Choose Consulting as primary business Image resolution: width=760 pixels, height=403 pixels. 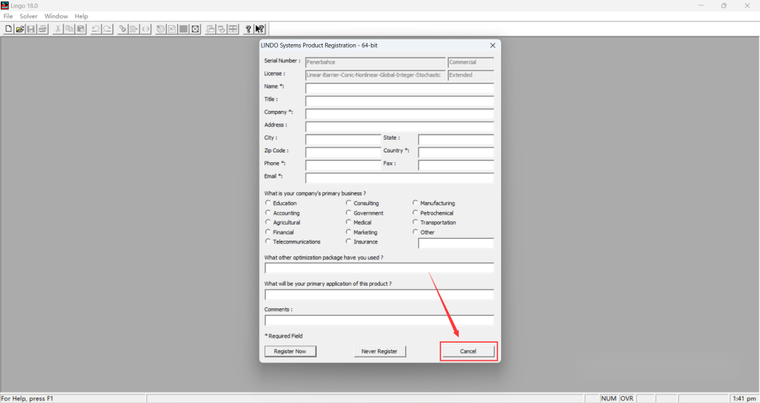click(x=348, y=203)
